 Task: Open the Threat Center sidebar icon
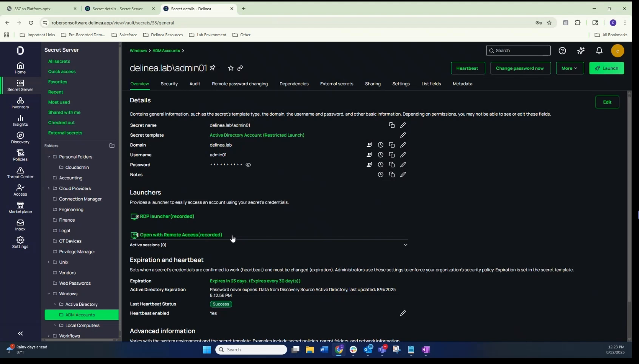tap(20, 173)
